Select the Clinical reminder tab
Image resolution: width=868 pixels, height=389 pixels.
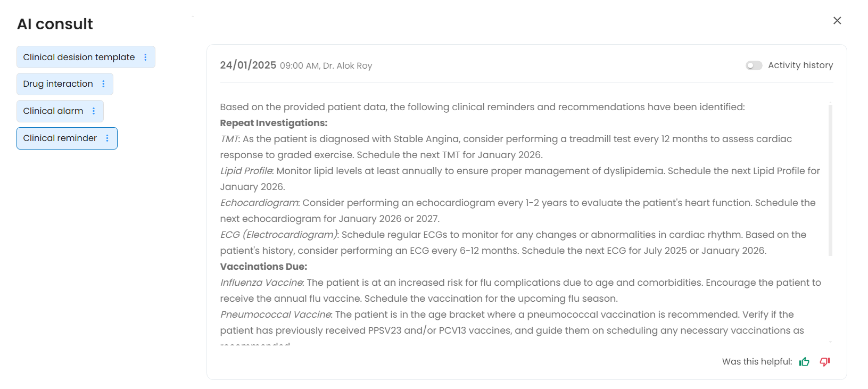[60, 138]
